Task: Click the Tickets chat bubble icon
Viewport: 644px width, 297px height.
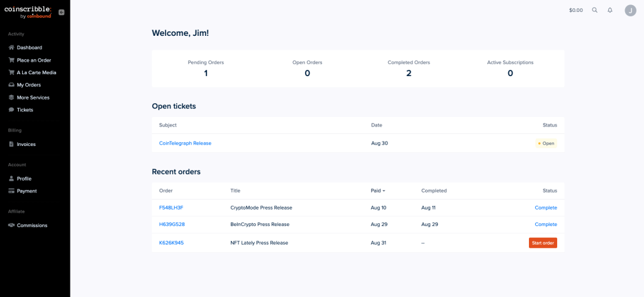Action: point(11,109)
